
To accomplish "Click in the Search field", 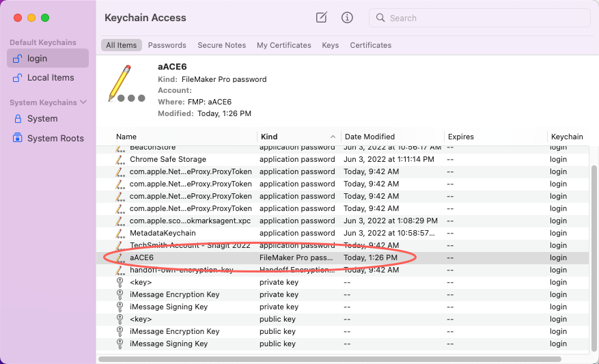I will coord(478,18).
